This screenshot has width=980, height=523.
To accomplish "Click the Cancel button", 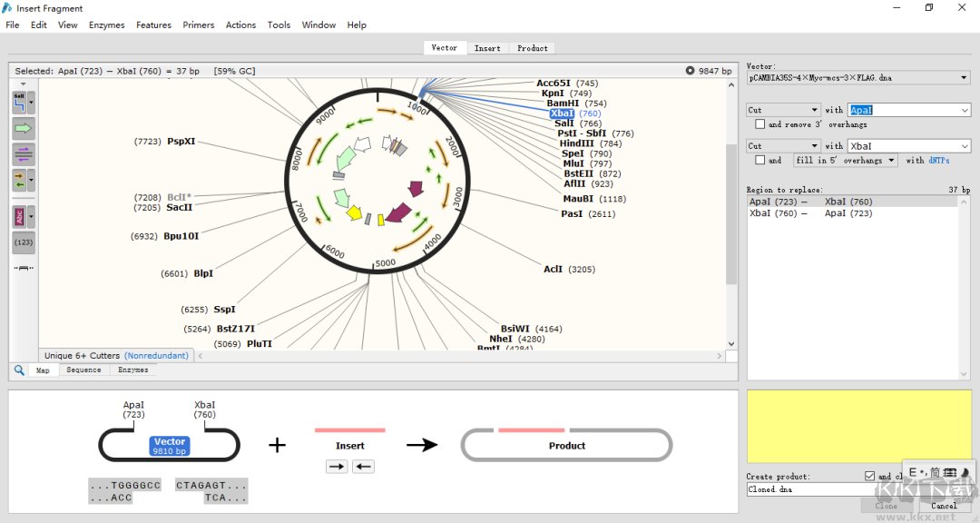I will click(x=944, y=506).
